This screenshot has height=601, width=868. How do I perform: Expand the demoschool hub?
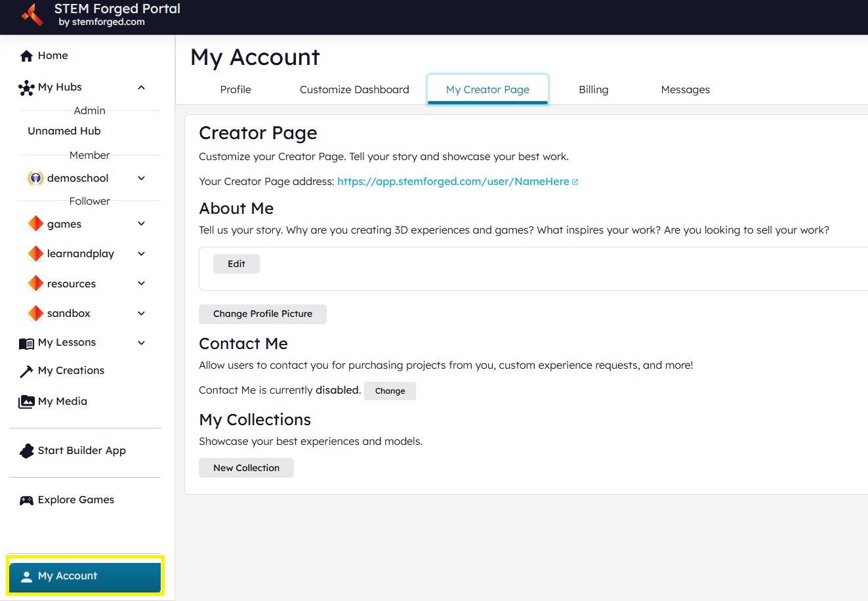pos(141,178)
